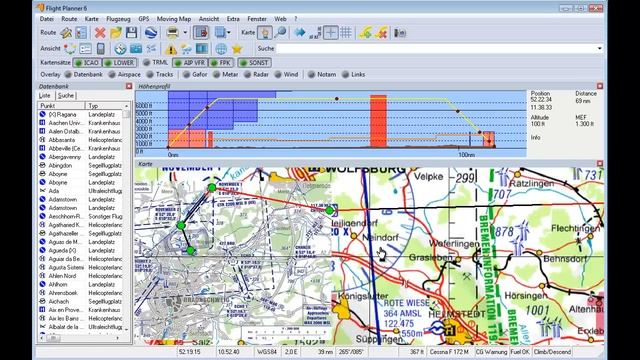The width and height of the screenshot is (640, 360).
Task: Sort the list by the Punkt column header
Action: 62,106
